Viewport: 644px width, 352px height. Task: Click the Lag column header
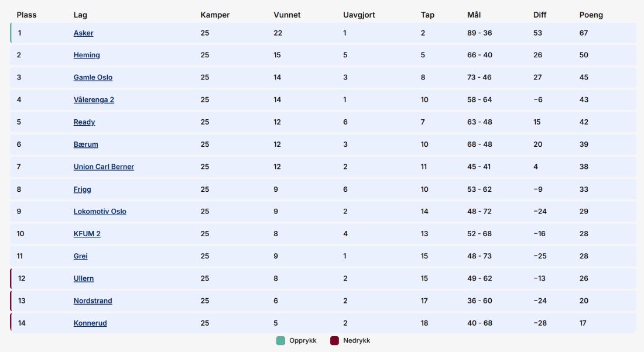click(81, 15)
